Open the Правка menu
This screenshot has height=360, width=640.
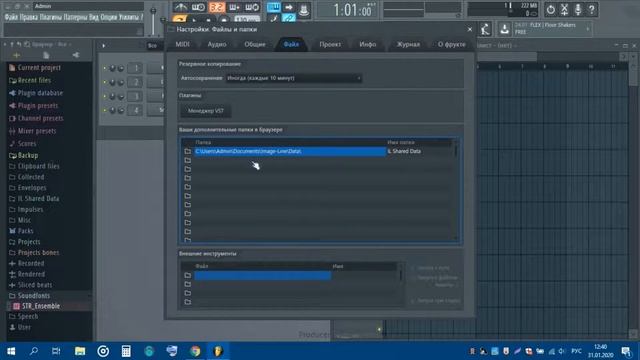click(x=29, y=17)
